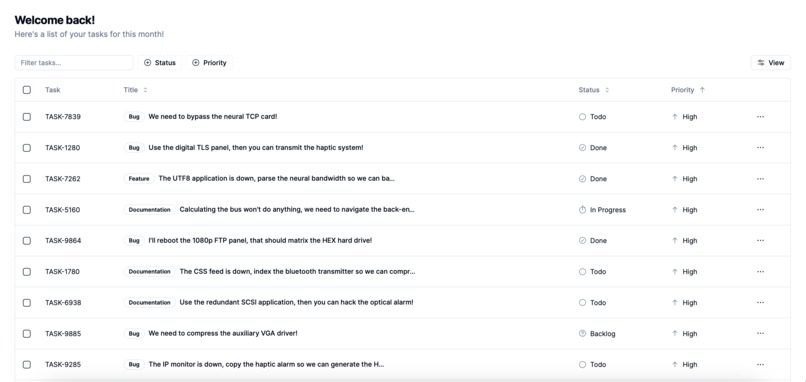Click the Todo circle icon for TASK-9285
806x382 pixels.
582,365
